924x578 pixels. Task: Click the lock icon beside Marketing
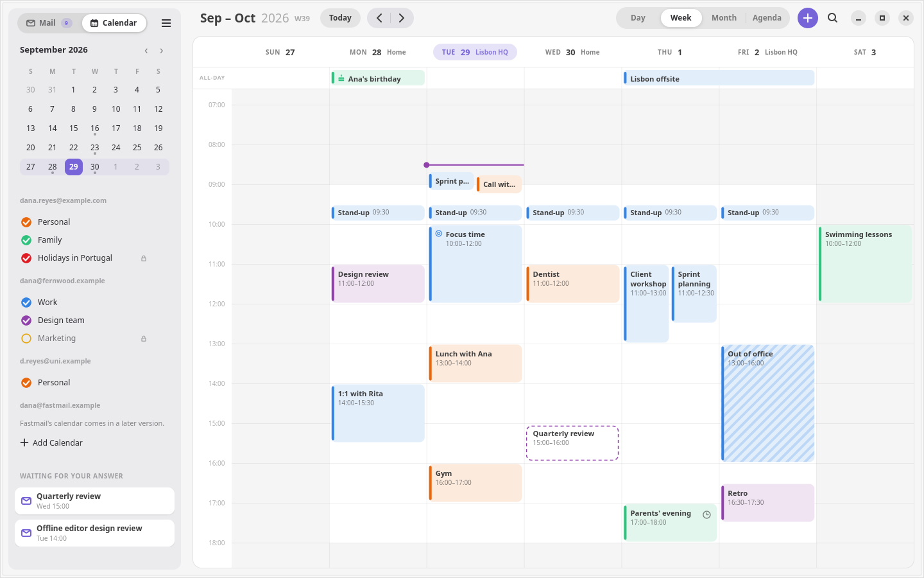click(144, 338)
